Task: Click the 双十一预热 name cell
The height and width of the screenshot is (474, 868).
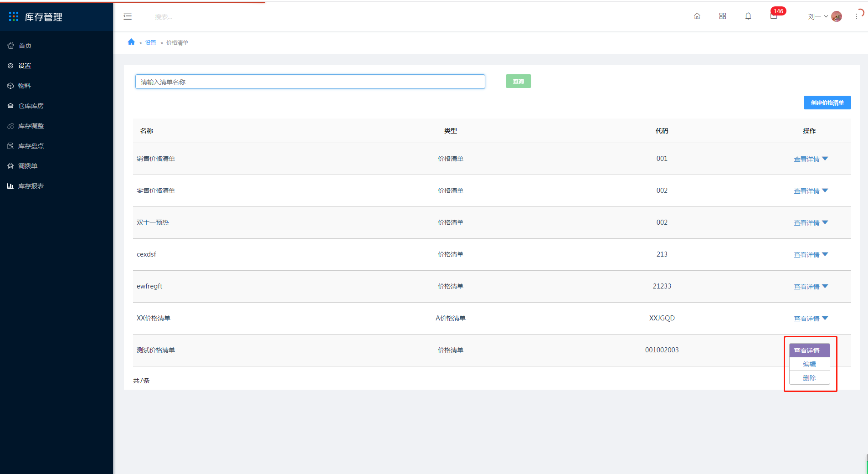Action: pyautogui.click(x=153, y=222)
